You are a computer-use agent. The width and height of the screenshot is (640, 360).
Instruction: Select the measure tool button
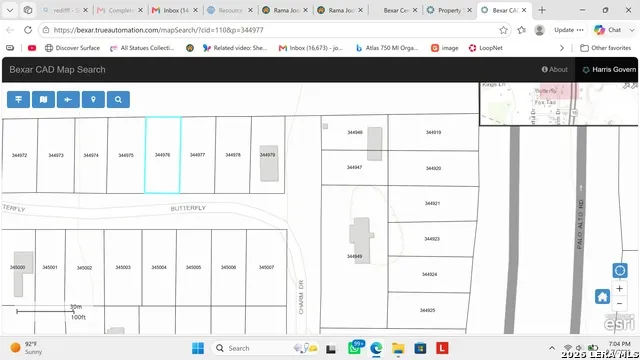coord(68,99)
